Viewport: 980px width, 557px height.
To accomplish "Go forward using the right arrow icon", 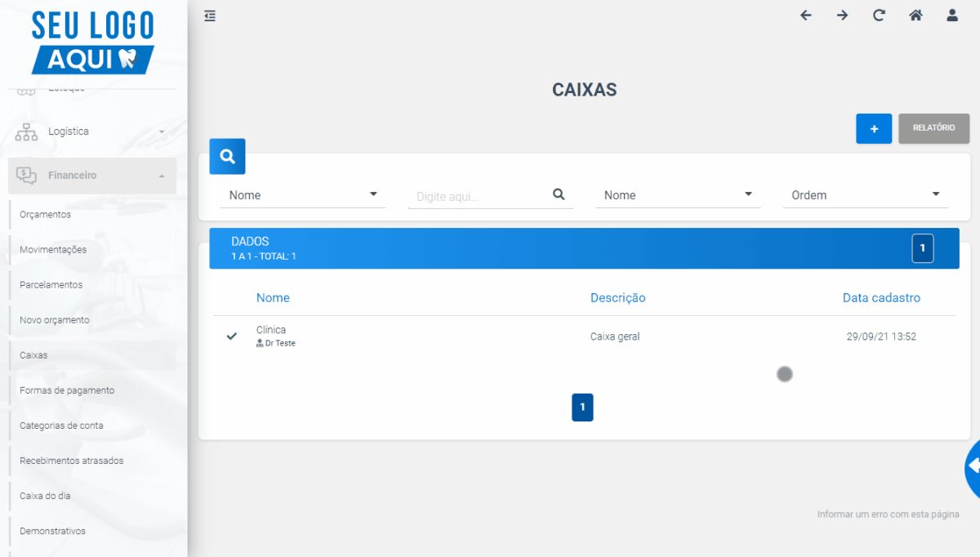I will pyautogui.click(x=842, y=16).
